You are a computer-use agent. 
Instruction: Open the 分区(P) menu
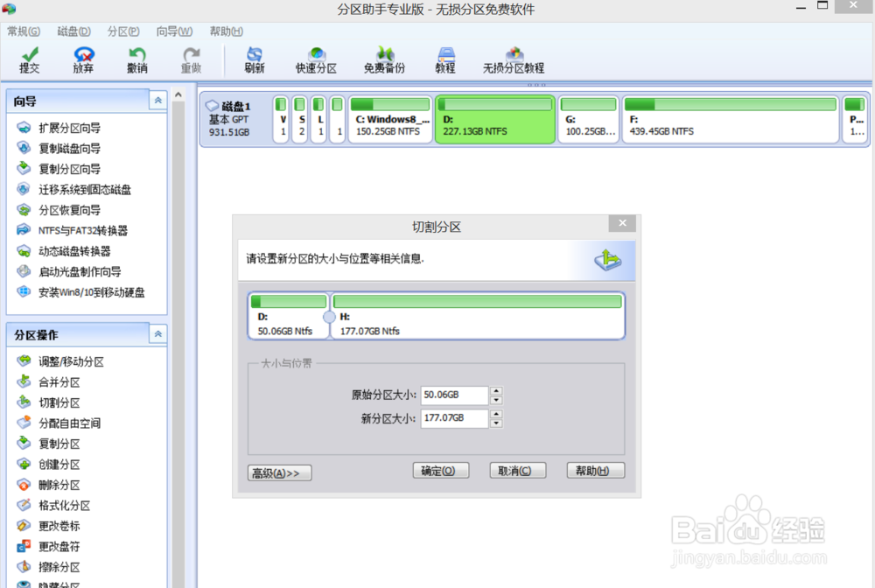(123, 31)
